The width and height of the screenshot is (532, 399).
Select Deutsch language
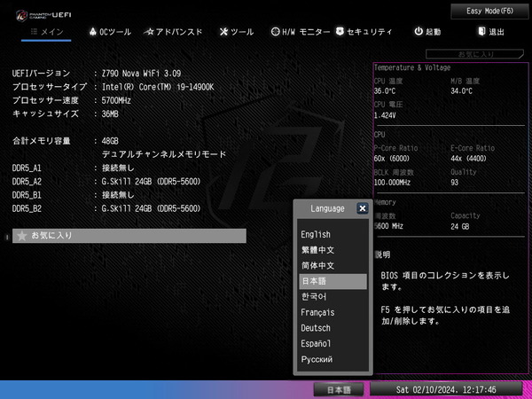332,328
